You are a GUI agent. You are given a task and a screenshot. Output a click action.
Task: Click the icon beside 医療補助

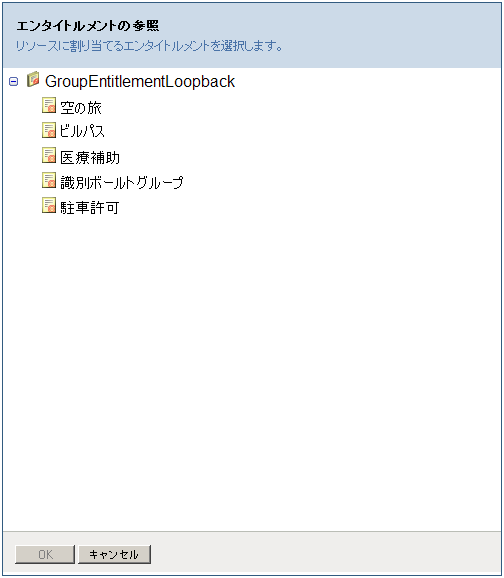pyautogui.click(x=49, y=155)
